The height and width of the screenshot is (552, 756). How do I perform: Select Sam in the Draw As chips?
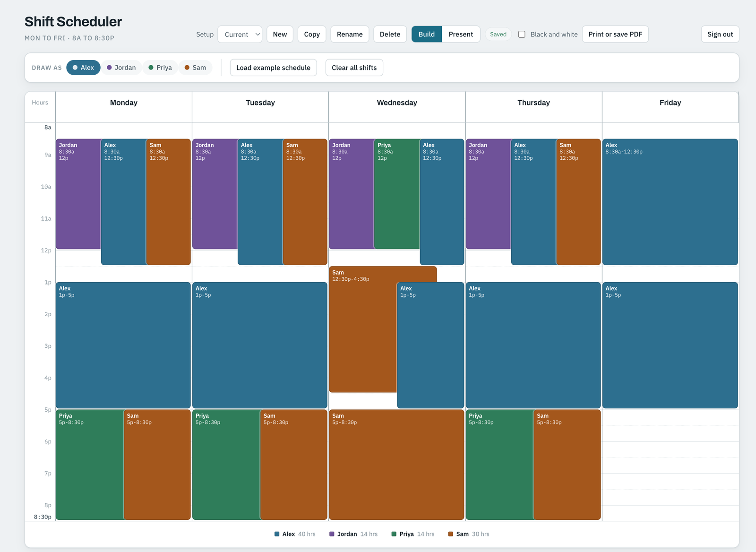pos(195,68)
